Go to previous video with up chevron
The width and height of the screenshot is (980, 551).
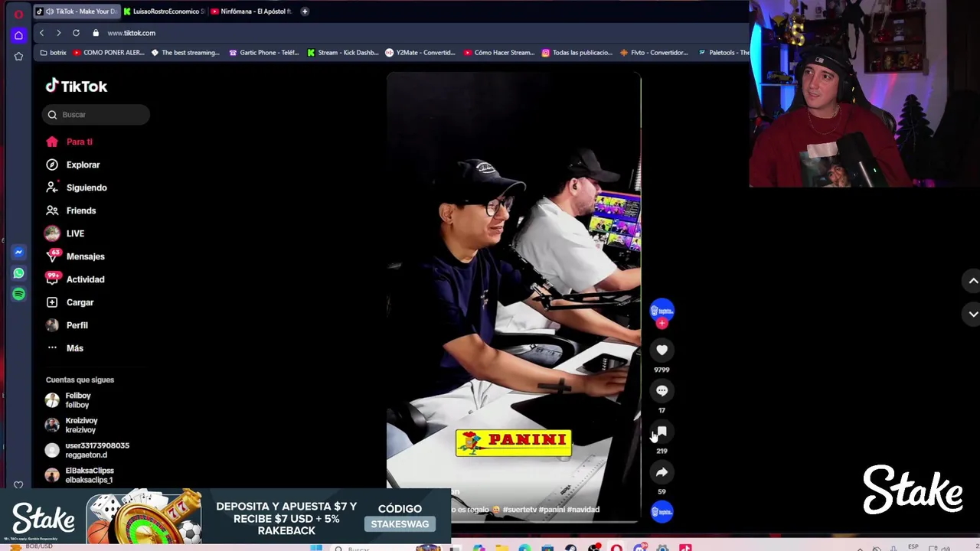pos(972,281)
